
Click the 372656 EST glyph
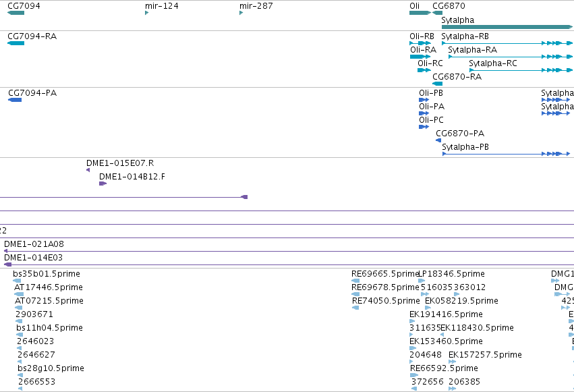[414, 389]
